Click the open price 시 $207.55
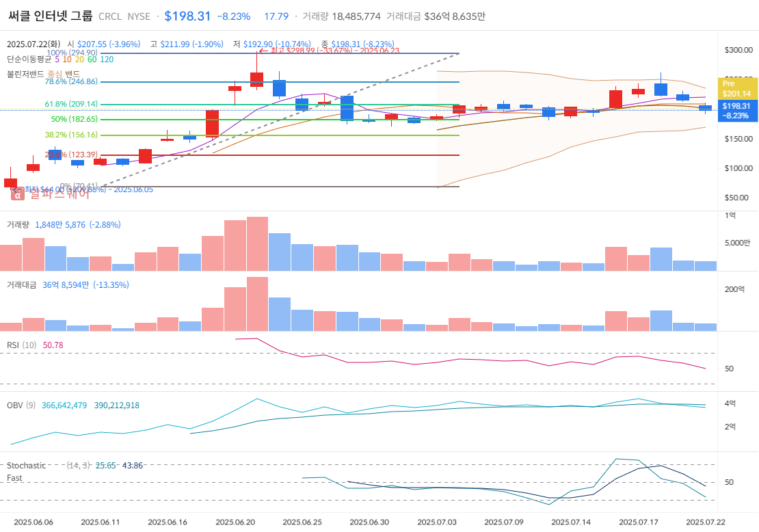Image resolution: width=759 pixels, height=532 pixels. [x=103, y=44]
